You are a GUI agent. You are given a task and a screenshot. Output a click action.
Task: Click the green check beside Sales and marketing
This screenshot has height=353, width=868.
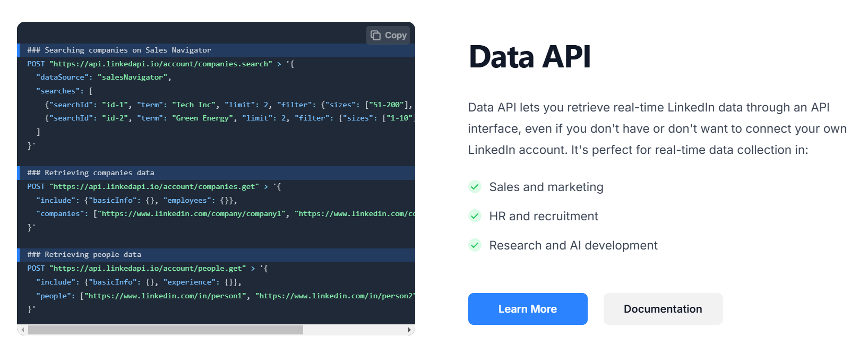pos(475,187)
